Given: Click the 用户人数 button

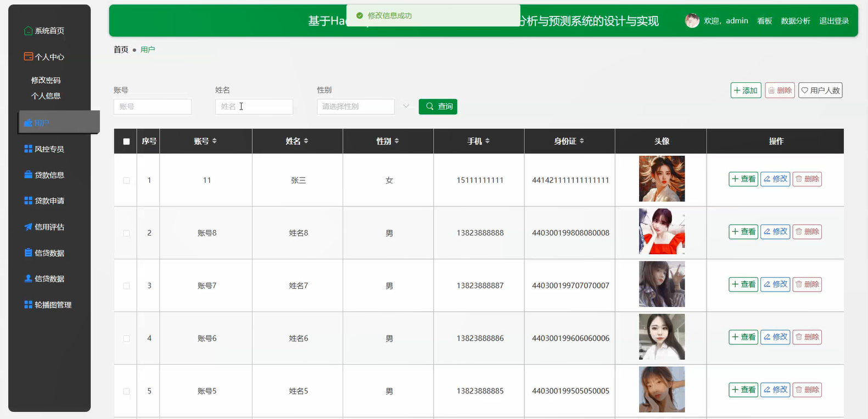Looking at the screenshot, I should pos(820,90).
